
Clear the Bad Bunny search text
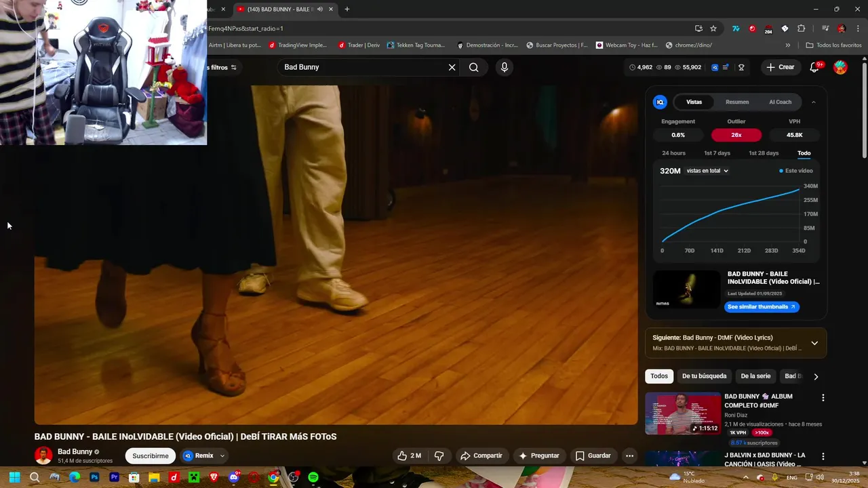[452, 67]
